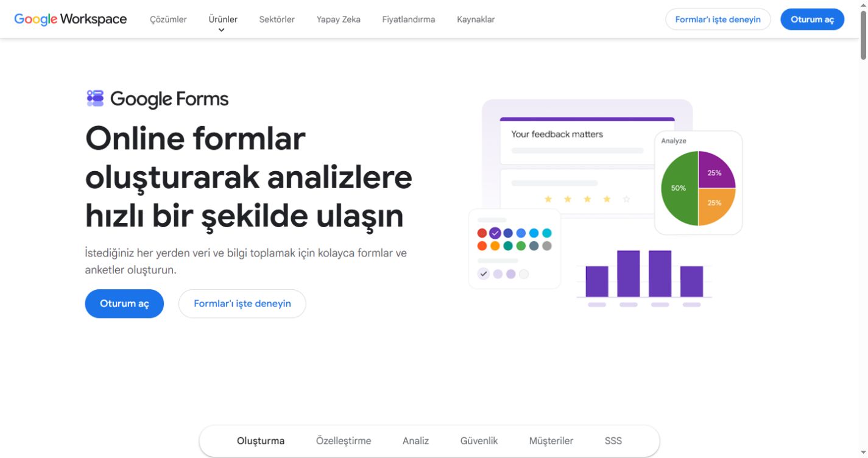Click the color palette card illustration
This screenshot has height=458, width=868.
pyautogui.click(x=515, y=248)
